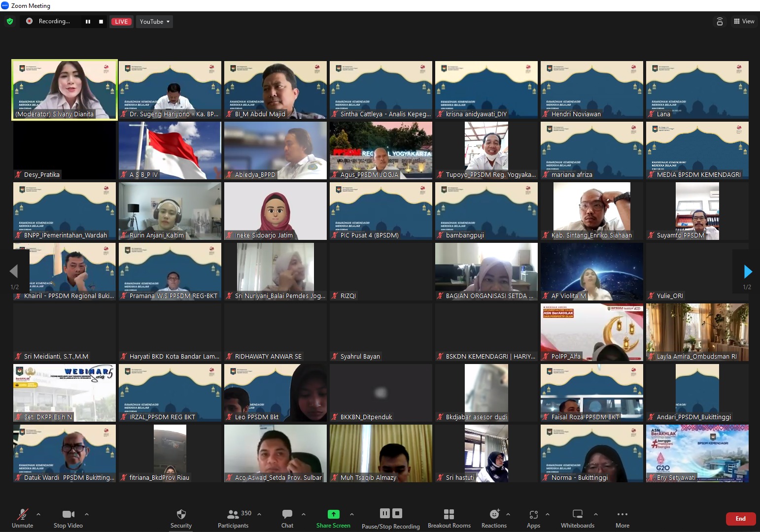Open the YouTube live stream dropdown
This screenshot has height=532, width=760.
click(x=154, y=22)
